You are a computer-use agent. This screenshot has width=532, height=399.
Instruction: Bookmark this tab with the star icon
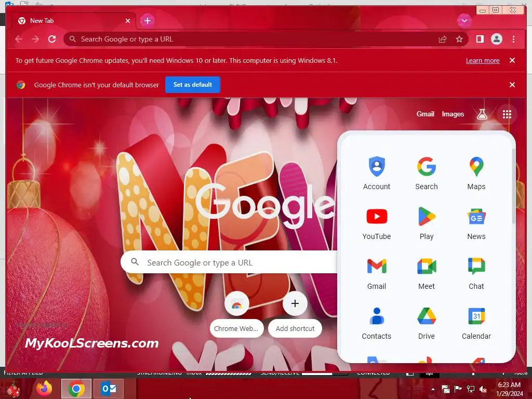(459, 39)
